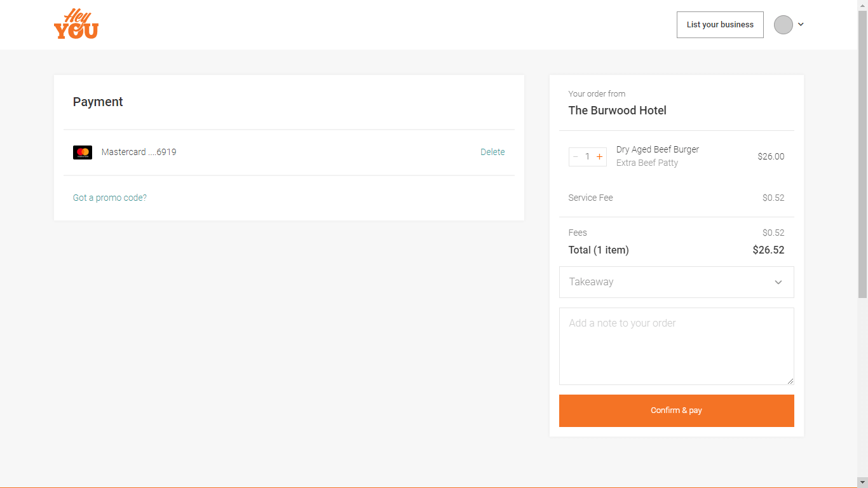Collapse the Takeaway selection dropdown
Viewport: 868px width, 488px height.
(x=778, y=281)
